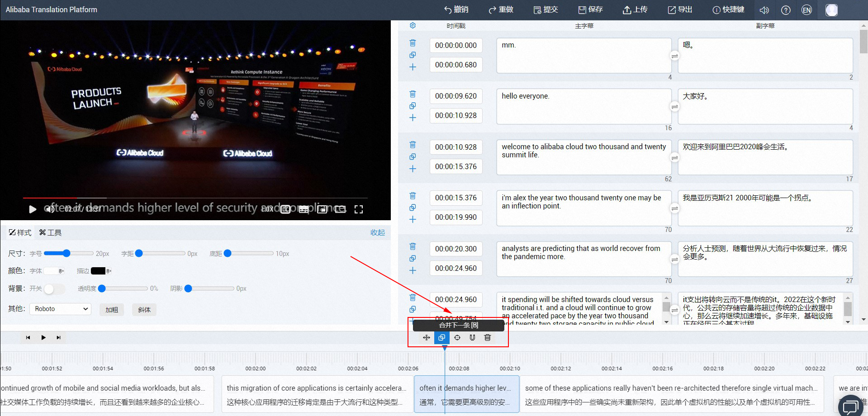Viewport: 868px width, 416px height.
Task: Delete the 'mm.' subtitle row
Action: click(413, 43)
